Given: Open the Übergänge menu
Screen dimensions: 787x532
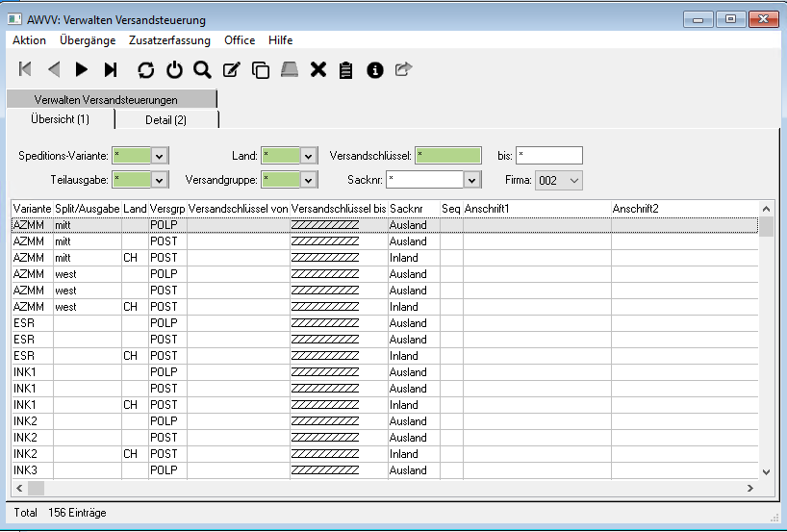Looking at the screenshot, I should 88,40.
